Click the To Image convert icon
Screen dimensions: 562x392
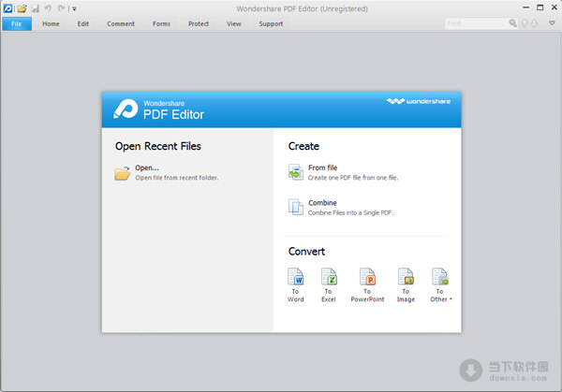[x=406, y=277]
